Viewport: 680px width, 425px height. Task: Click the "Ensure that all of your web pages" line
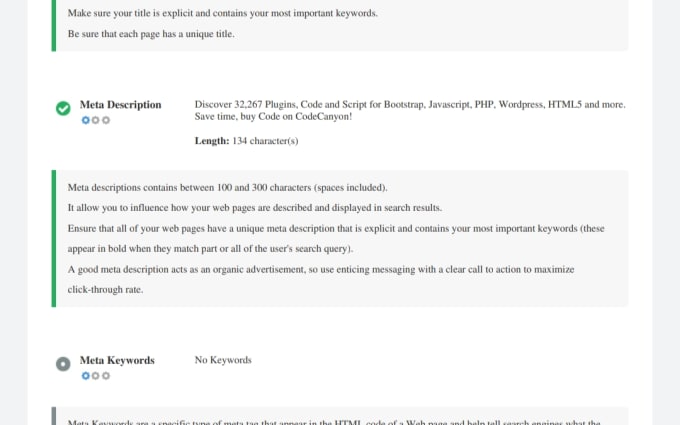click(x=335, y=228)
